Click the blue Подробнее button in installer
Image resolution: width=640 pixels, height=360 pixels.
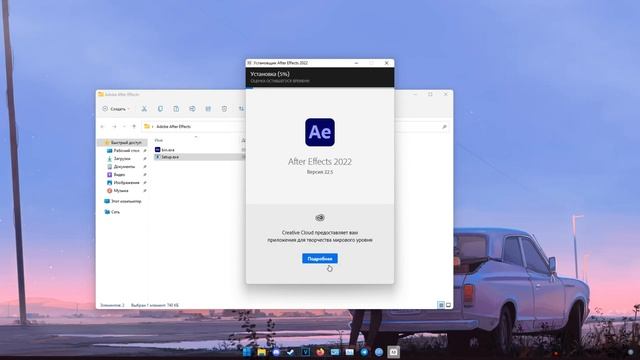pyautogui.click(x=320, y=258)
